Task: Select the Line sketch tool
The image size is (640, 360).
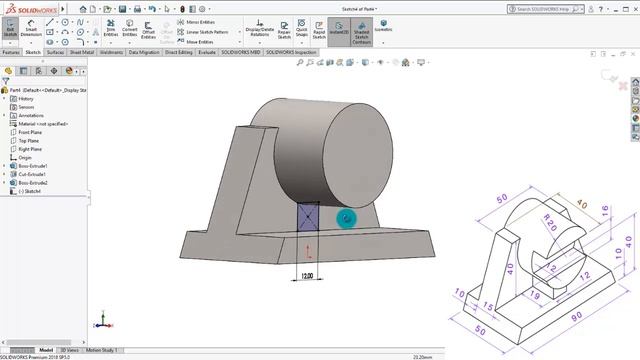Action: tap(50, 22)
